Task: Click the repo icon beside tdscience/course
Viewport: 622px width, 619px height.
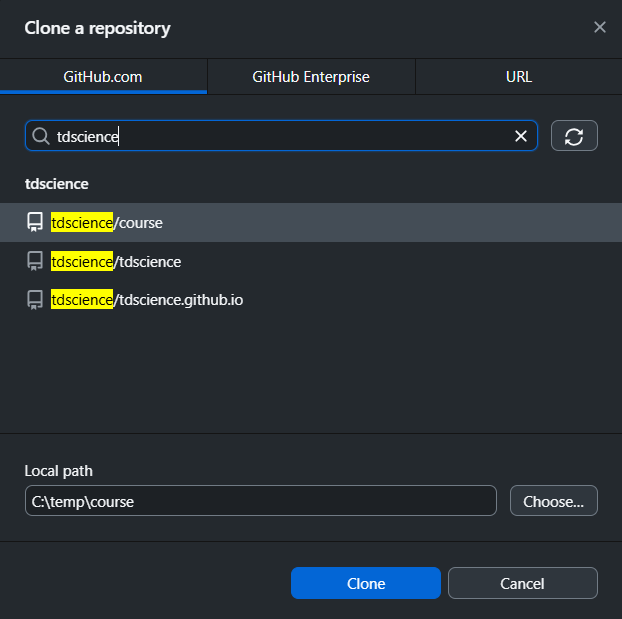Action: [x=35, y=223]
